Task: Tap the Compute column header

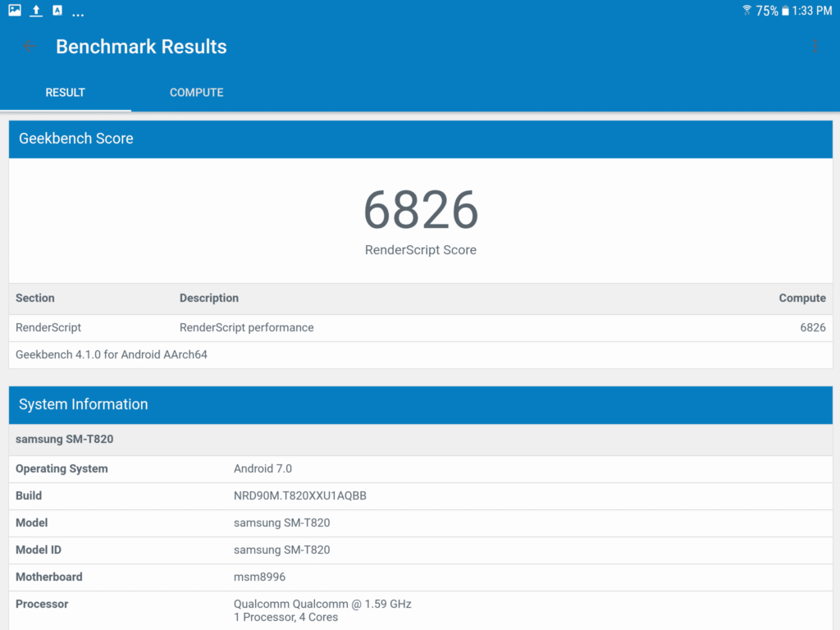Action: tap(801, 298)
